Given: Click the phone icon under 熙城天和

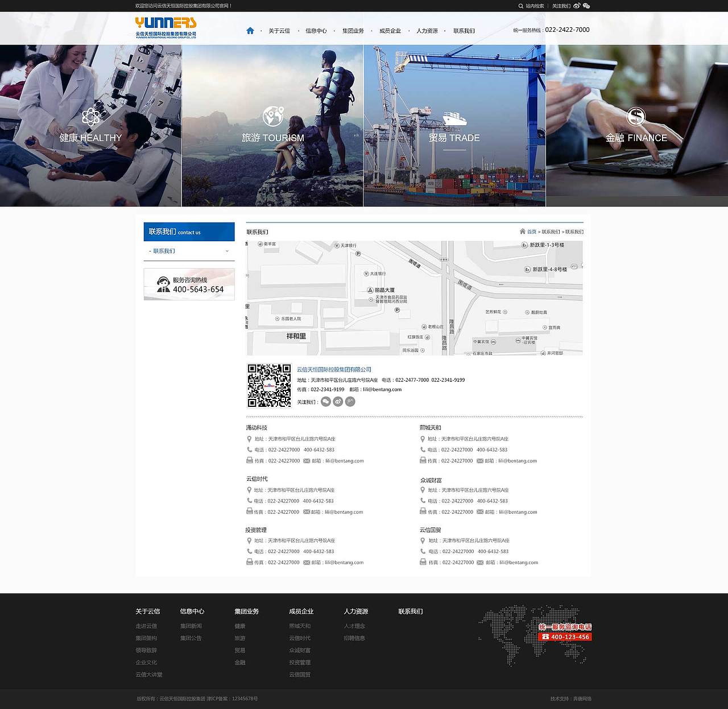Looking at the screenshot, I should tap(423, 450).
